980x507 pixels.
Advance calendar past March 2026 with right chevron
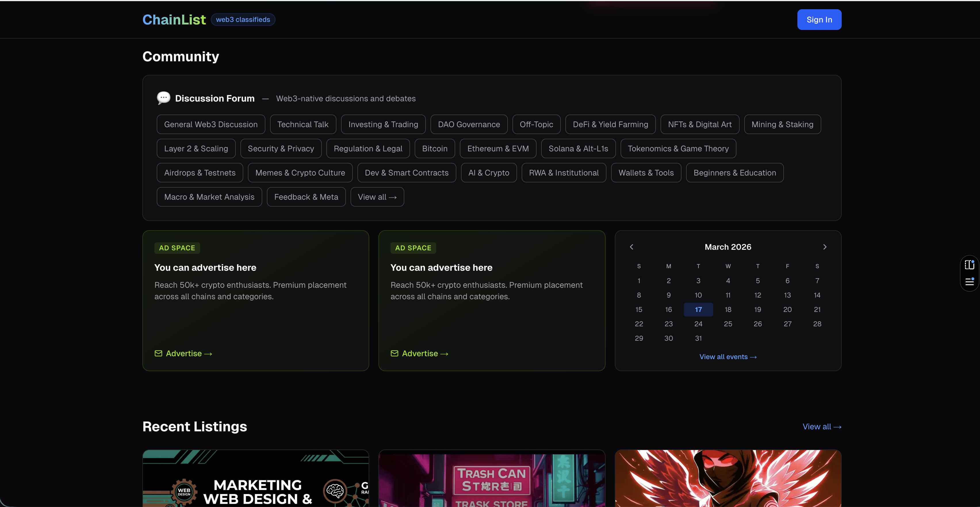[825, 247]
